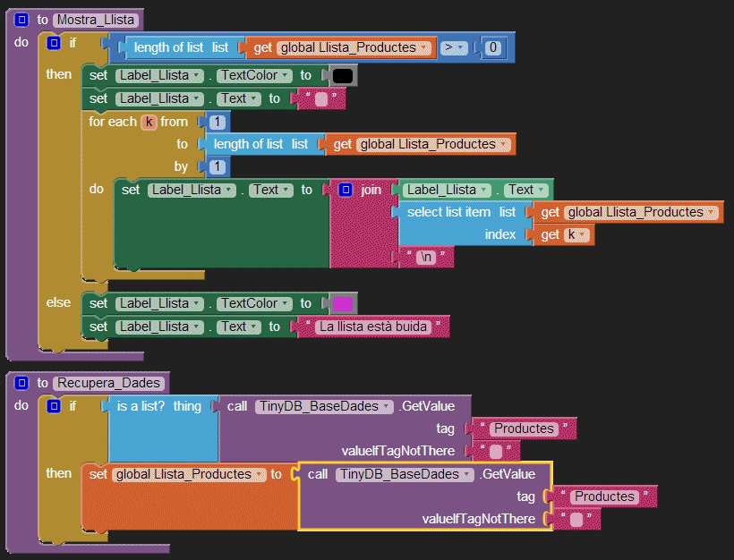The width and height of the screenshot is (734, 560).
Task: Click the mutator icon on the Recupera_Dades procedure
Action: pyautogui.click(x=22, y=383)
